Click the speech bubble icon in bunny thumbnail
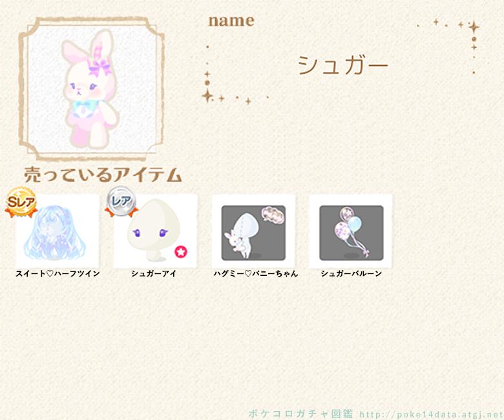The height and width of the screenshot is (420, 504). tap(273, 215)
